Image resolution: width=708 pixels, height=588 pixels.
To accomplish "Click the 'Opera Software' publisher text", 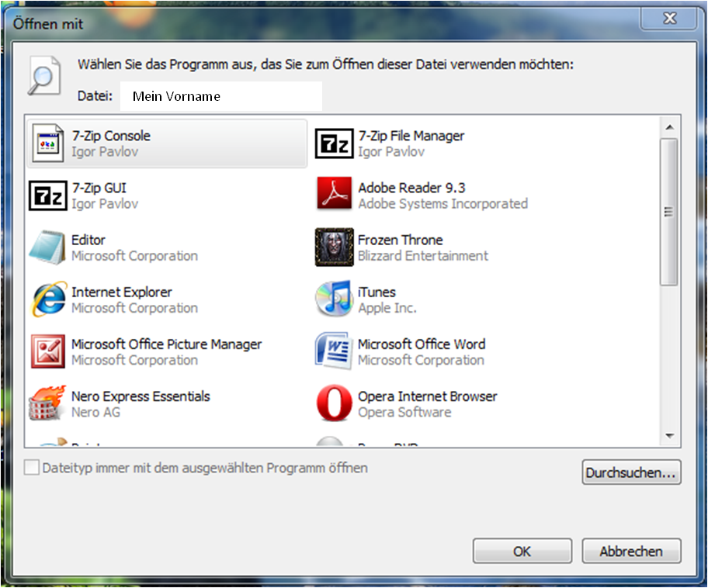I will 404,413.
